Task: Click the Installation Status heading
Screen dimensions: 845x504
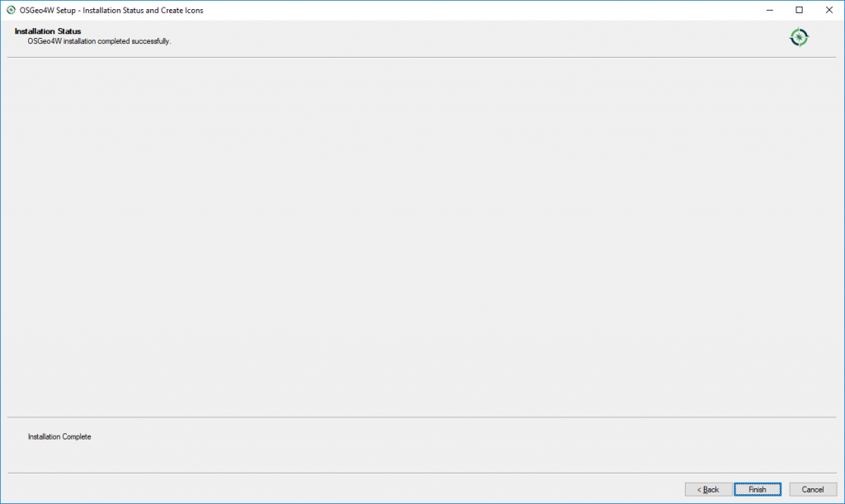Action: (47, 31)
